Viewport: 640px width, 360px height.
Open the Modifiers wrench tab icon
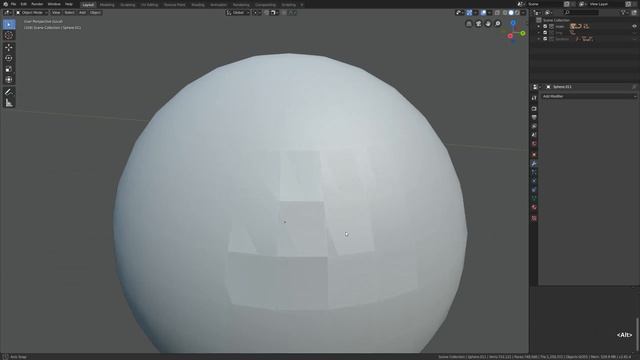(x=534, y=163)
